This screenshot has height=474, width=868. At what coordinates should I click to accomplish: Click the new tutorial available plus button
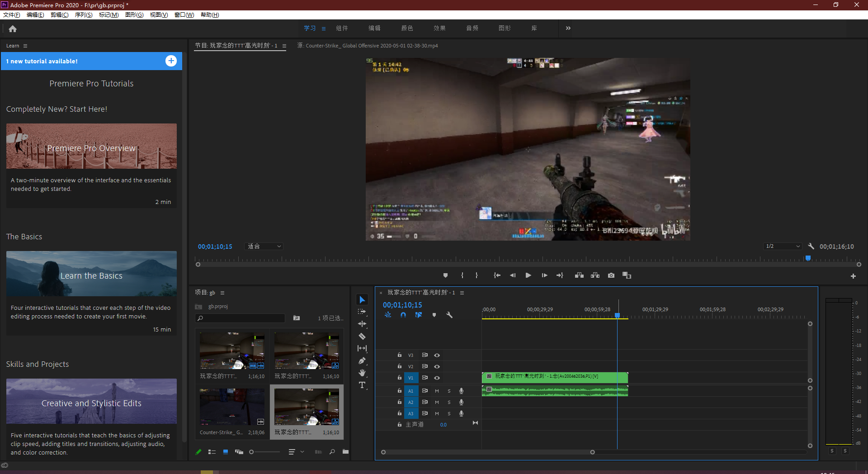coord(171,61)
